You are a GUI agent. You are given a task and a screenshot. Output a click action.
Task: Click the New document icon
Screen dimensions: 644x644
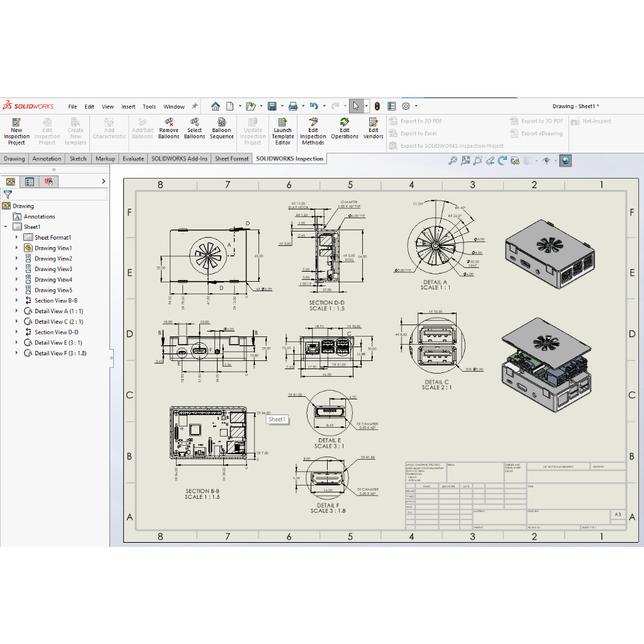(x=230, y=106)
